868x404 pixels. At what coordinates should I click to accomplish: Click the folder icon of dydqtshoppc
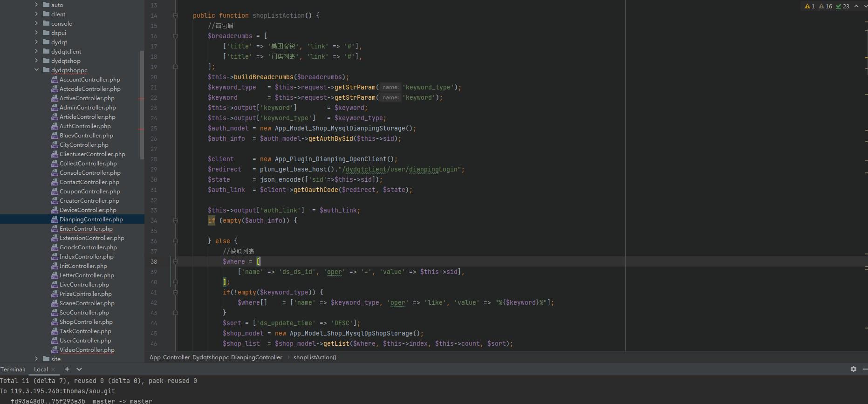[x=46, y=70]
